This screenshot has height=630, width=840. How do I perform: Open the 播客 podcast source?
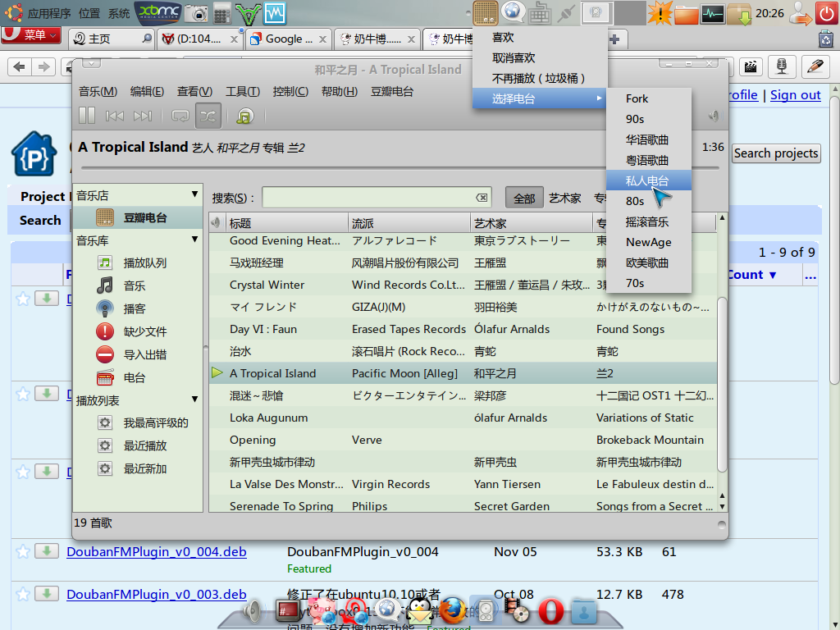[134, 308]
